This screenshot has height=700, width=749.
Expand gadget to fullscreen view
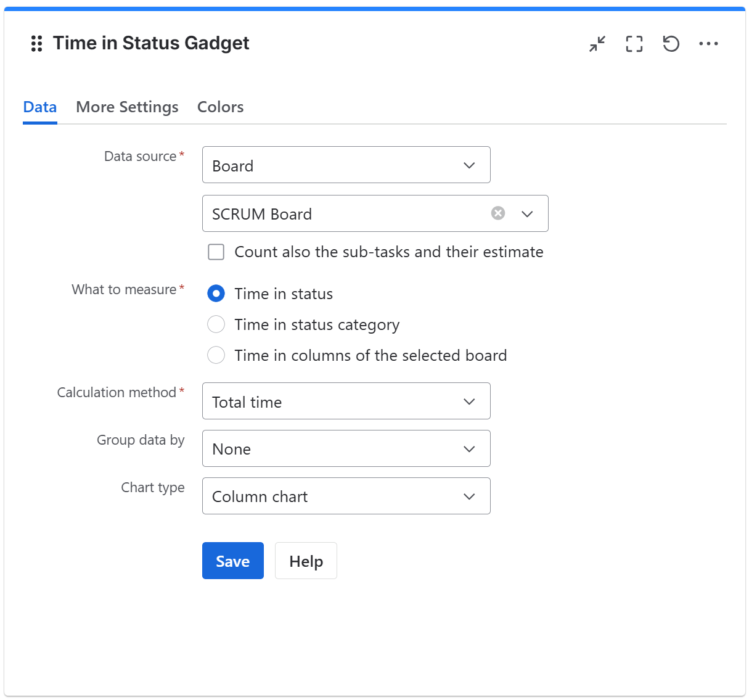click(x=634, y=43)
